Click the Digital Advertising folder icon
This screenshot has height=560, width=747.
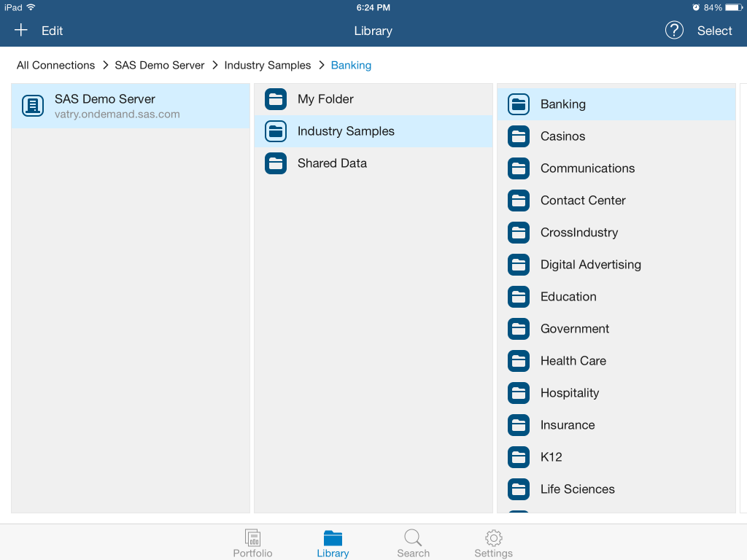[x=519, y=265]
